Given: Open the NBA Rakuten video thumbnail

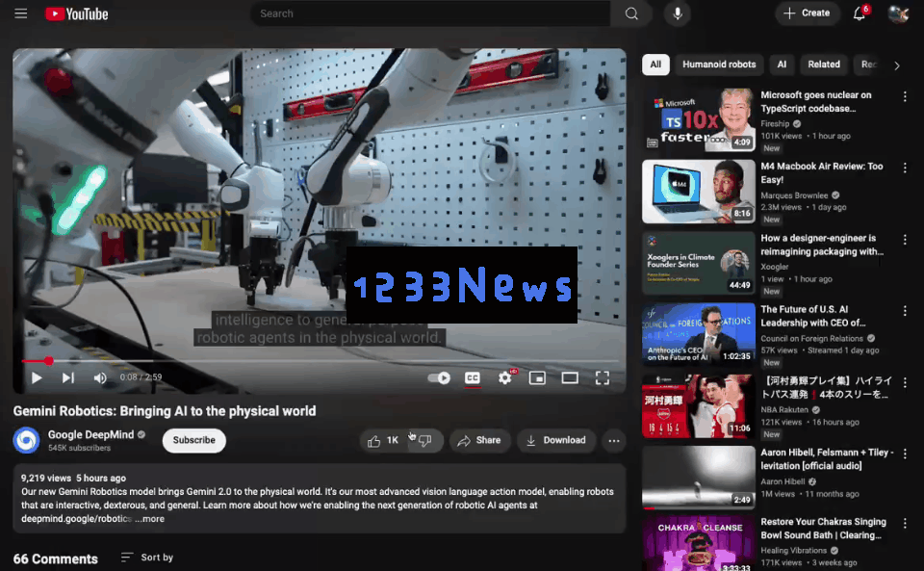Looking at the screenshot, I should point(699,406).
